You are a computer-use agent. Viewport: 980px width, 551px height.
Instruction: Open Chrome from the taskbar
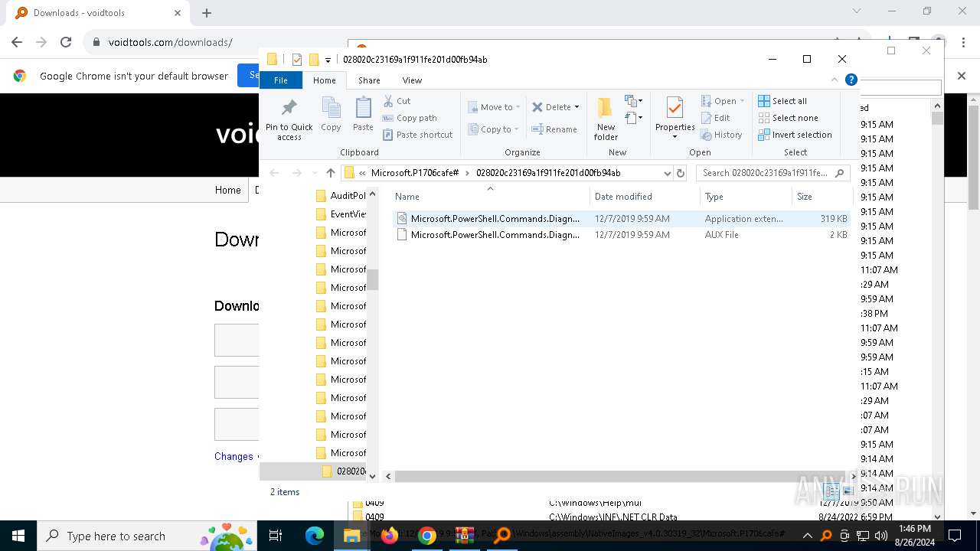427,536
